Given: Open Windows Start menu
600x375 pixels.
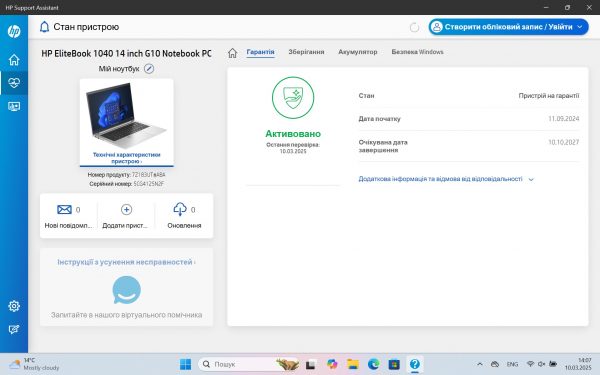Looking at the screenshot, I should pos(185,364).
